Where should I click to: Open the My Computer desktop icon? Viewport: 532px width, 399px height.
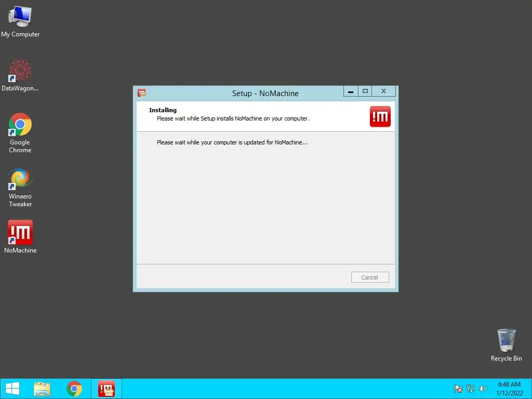20,22
